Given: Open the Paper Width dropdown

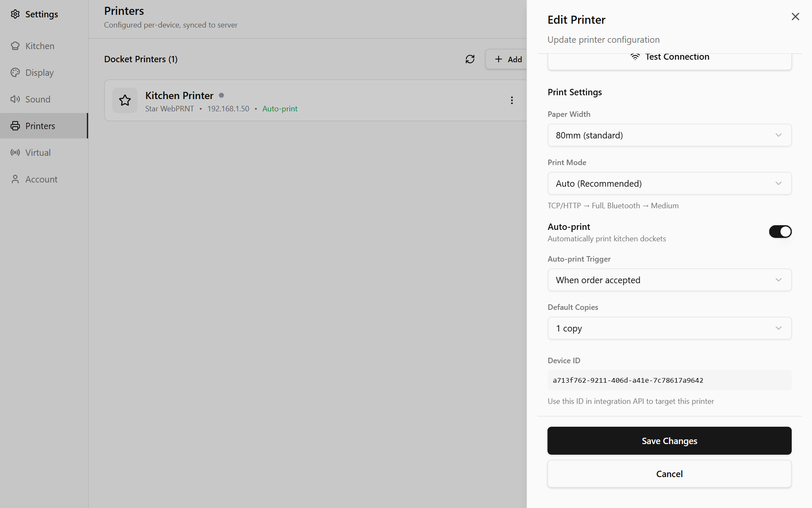Looking at the screenshot, I should (669, 135).
